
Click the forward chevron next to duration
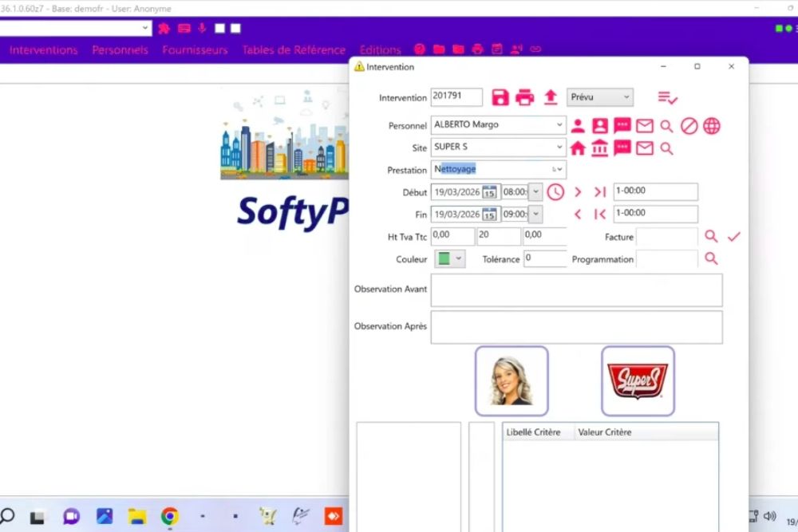578,191
